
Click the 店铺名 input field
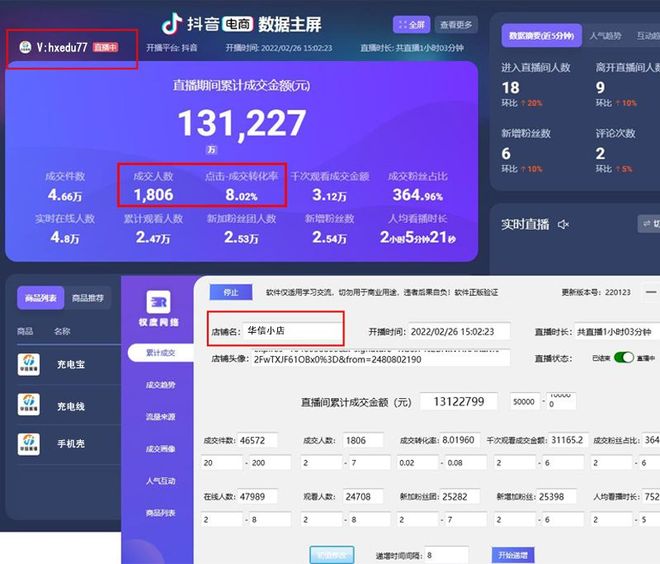coord(290,330)
